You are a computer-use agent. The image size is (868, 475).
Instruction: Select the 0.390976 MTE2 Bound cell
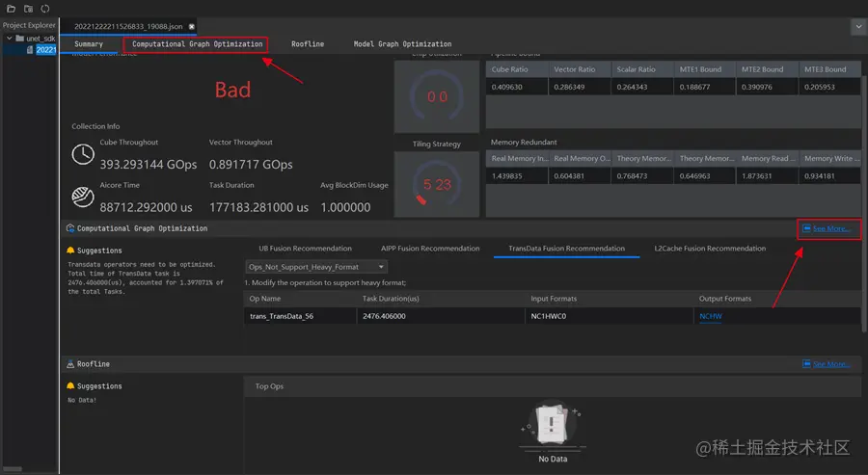(x=768, y=87)
